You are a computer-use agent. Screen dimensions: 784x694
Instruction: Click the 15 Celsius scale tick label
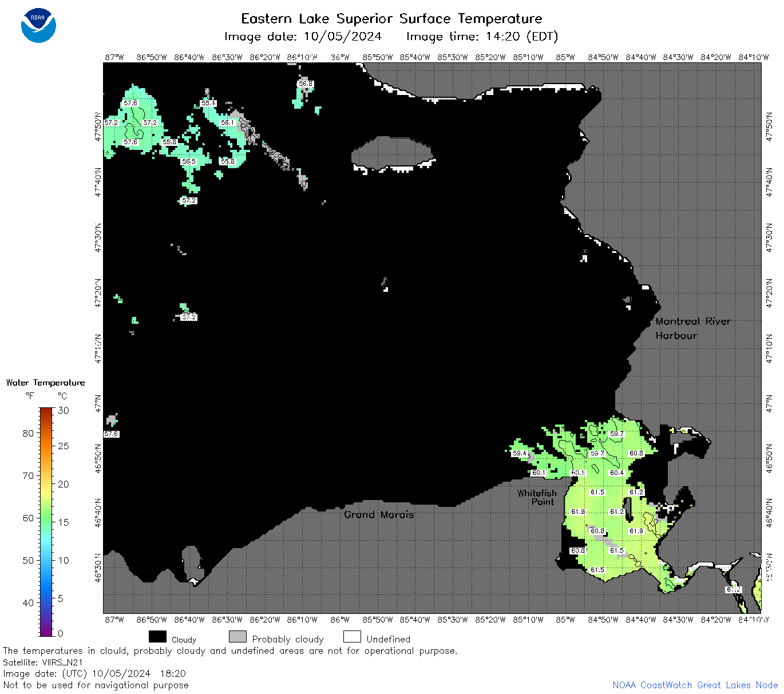pos(64,522)
